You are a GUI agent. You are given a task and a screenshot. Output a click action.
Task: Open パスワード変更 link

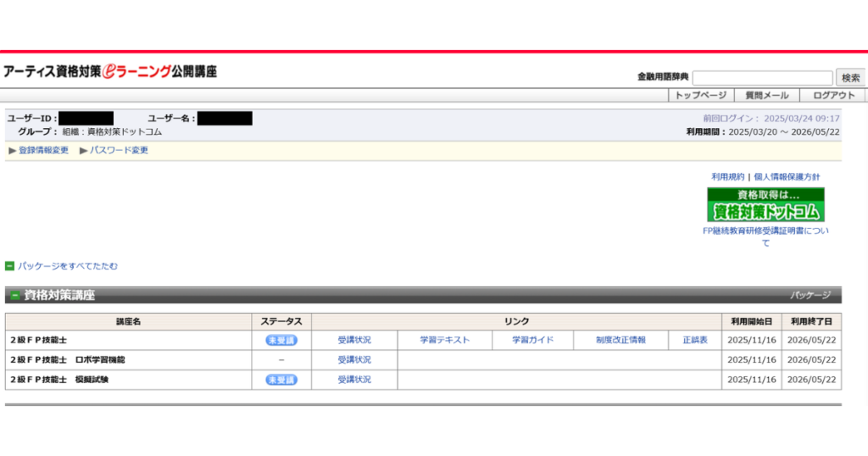click(119, 150)
